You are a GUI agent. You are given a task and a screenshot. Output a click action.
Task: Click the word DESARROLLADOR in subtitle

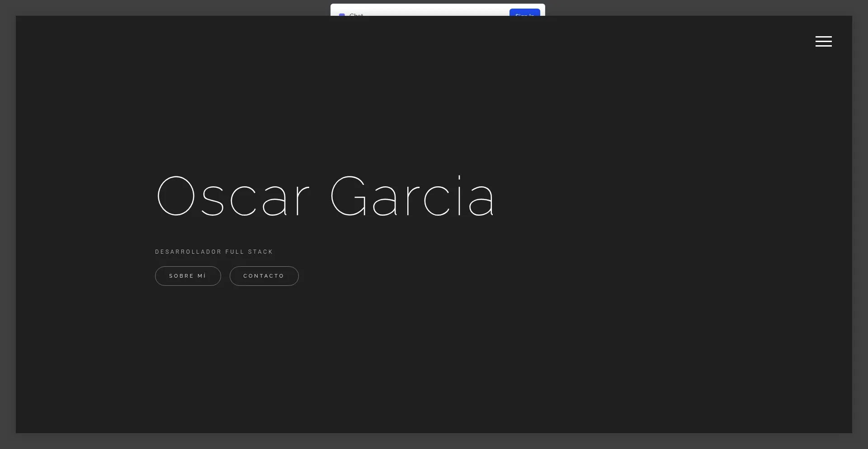click(188, 252)
